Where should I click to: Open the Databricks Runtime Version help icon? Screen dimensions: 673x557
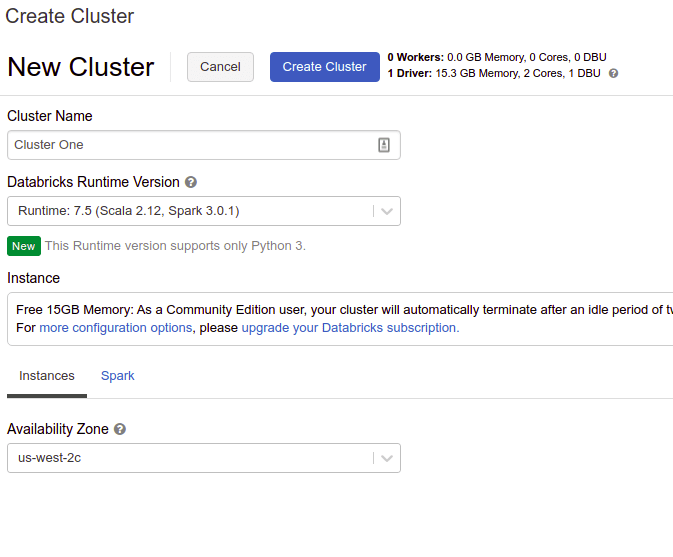point(191,182)
